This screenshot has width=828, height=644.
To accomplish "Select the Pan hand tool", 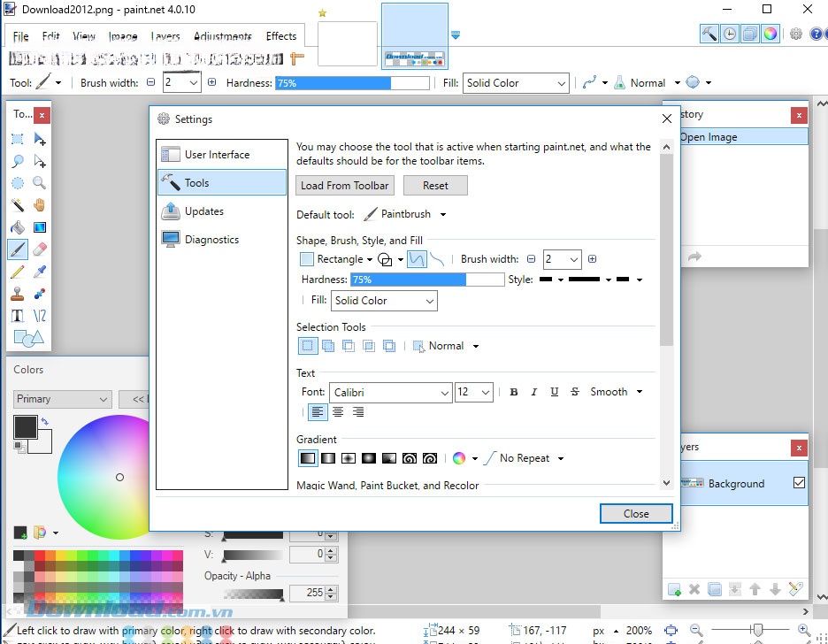I will 40,205.
